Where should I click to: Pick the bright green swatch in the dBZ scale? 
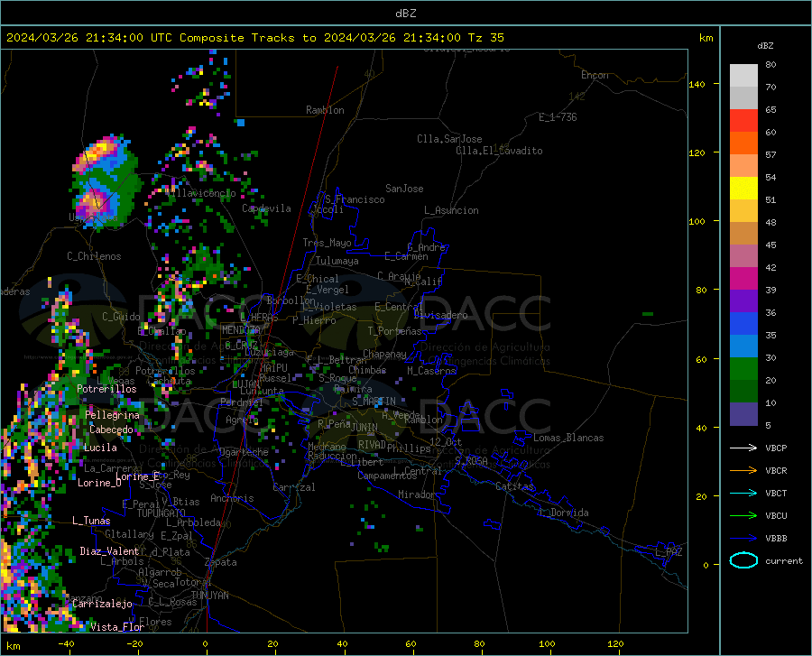coord(743,369)
